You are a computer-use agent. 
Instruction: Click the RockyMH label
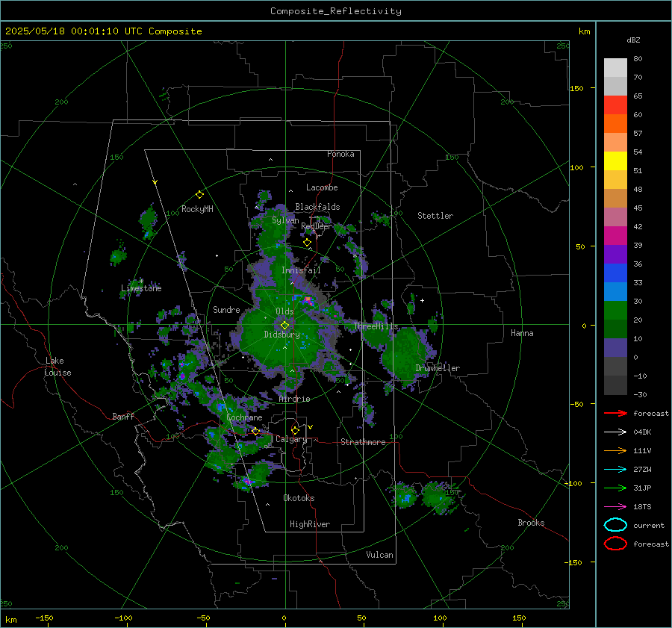[x=197, y=209]
